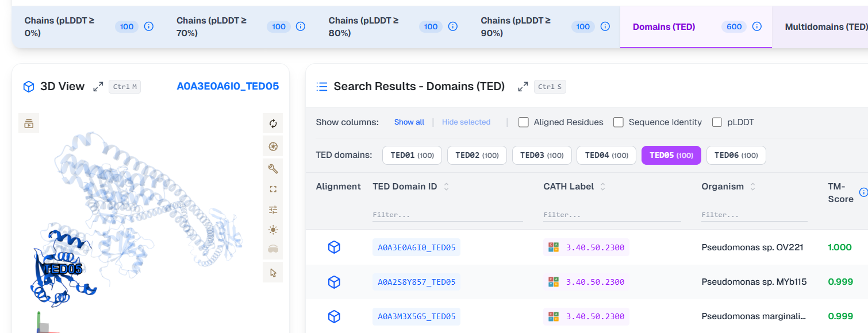Click info icon on Domains (TED) tab
868x333 pixels.
pyautogui.click(x=757, y=26)
